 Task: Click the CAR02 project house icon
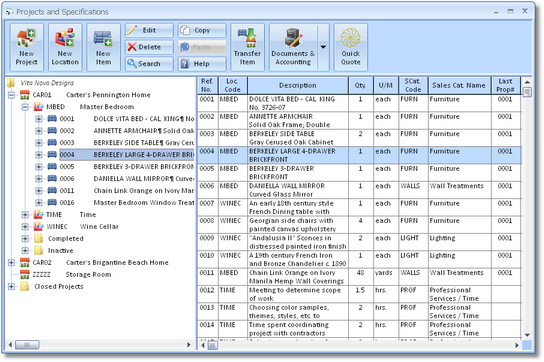(x=25, y=262)
